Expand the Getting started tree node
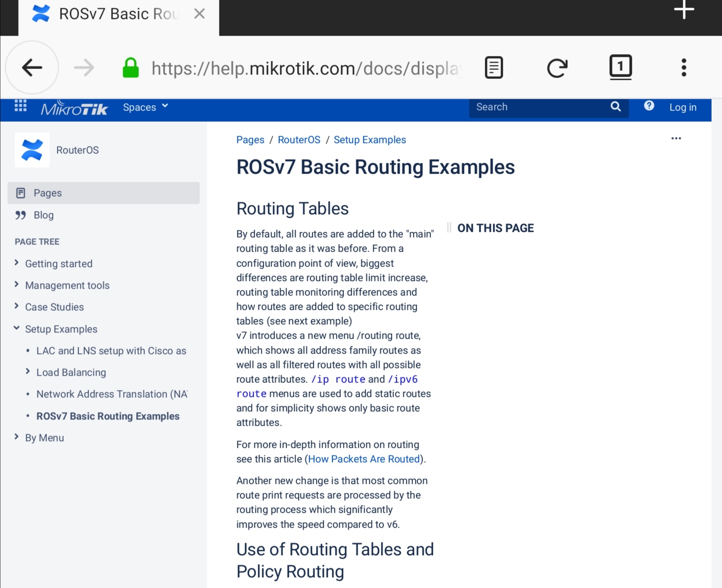Viewport: 722px width, 588px height. (x=17, y=263)
